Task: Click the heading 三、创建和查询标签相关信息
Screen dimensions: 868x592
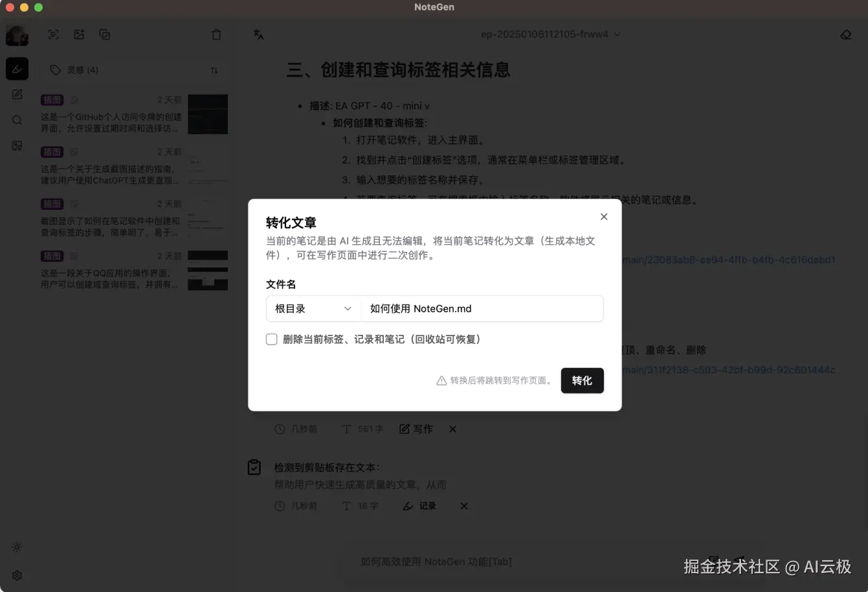Action: click(398, 70)
